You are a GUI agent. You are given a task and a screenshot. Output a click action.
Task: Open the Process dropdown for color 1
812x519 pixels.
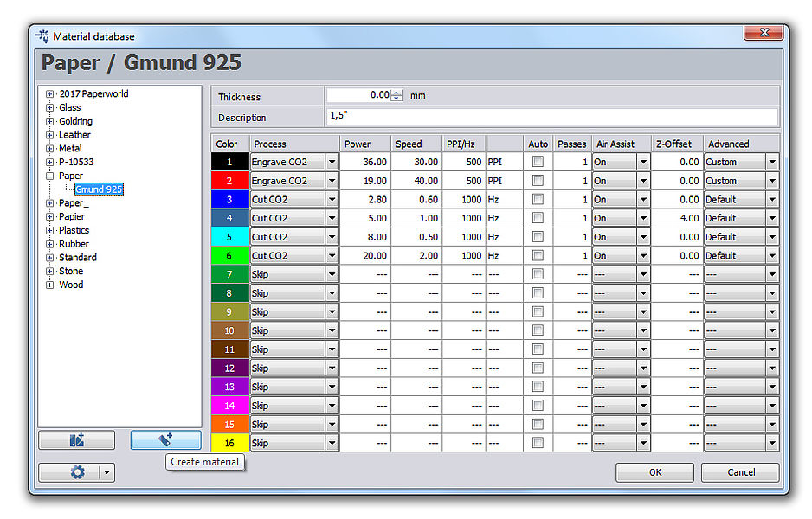tap(332, 162)
